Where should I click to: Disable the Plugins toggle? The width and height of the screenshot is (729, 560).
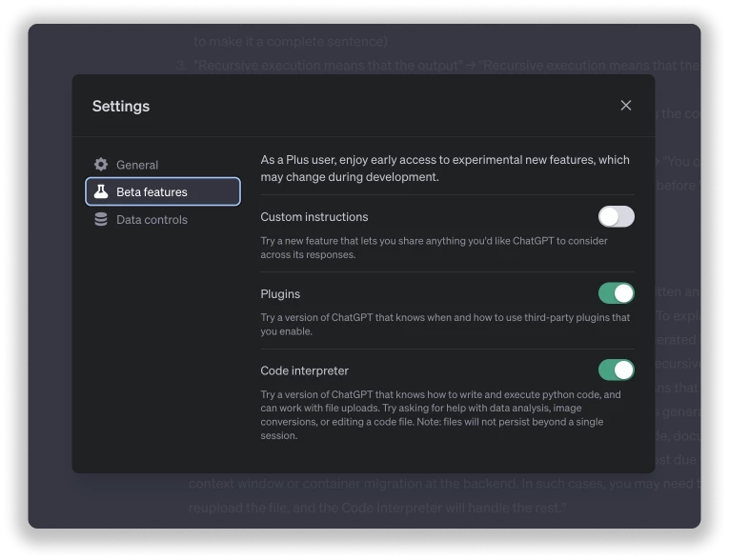(x=616, y=293)
